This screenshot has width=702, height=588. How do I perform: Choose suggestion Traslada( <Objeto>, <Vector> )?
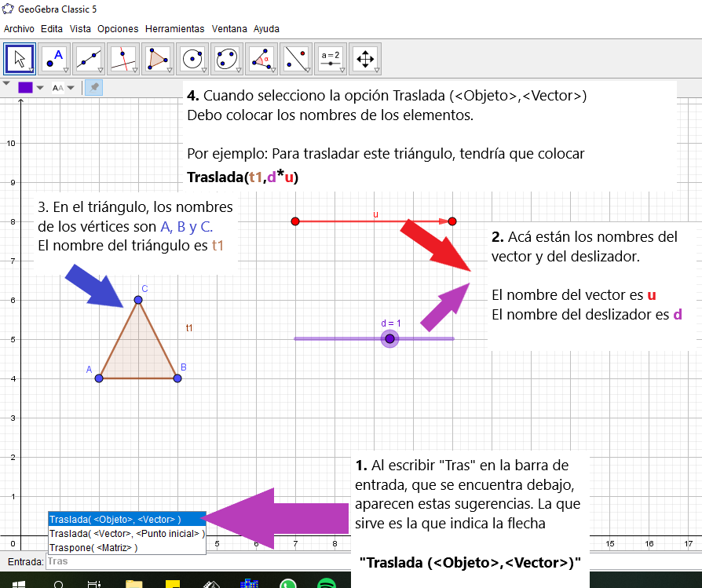click(x=127, y=520)
